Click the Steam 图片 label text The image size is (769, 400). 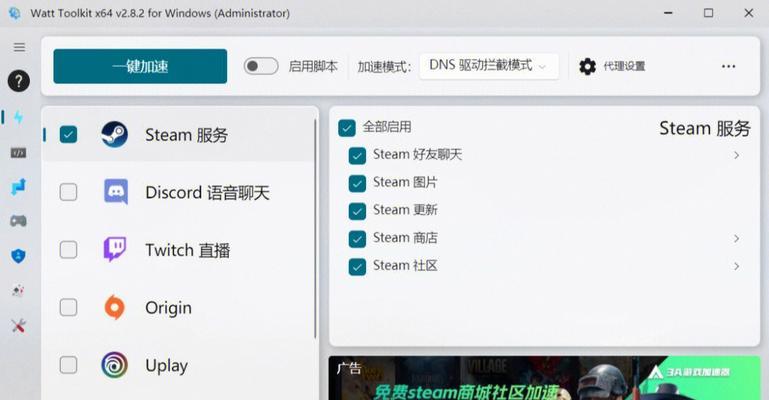[405, 182]
